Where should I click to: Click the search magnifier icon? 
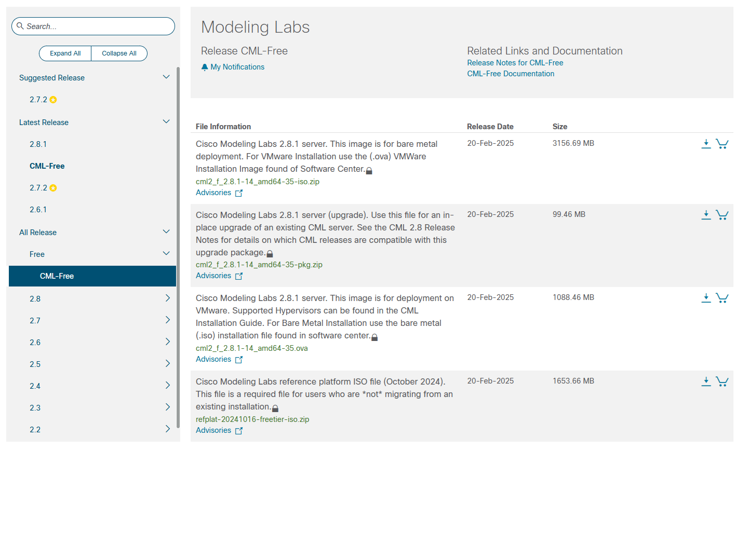point(20,25)
